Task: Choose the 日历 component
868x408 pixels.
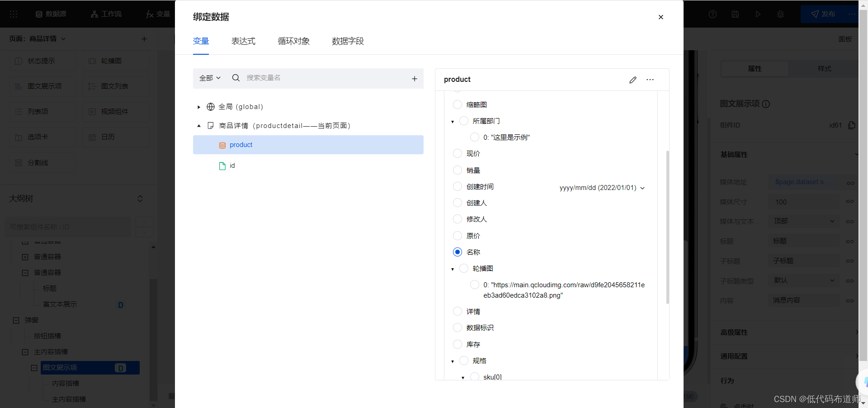Action: (116, 137)
